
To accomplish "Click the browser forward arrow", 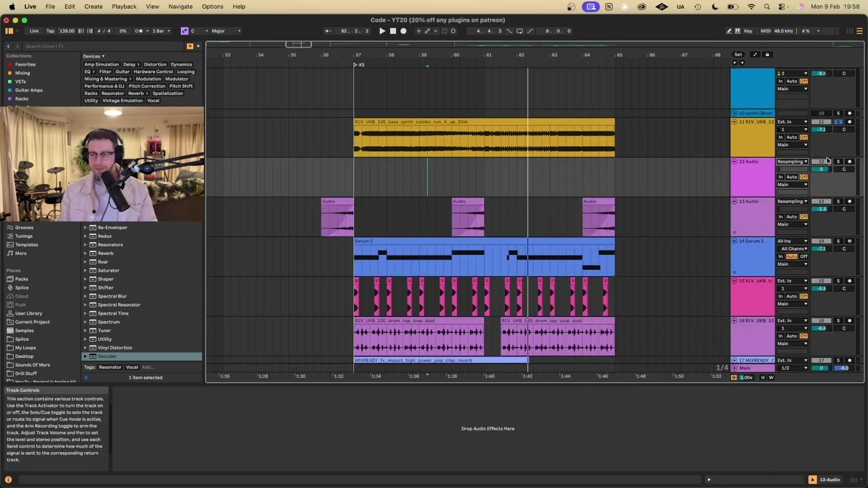I will tap(16, 46).
